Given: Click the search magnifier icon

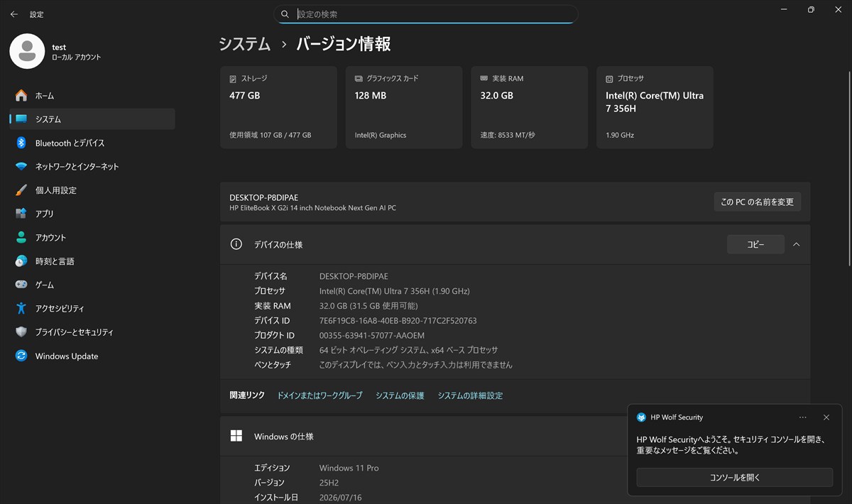Looking at the screenshot, I should coord(285,14).
